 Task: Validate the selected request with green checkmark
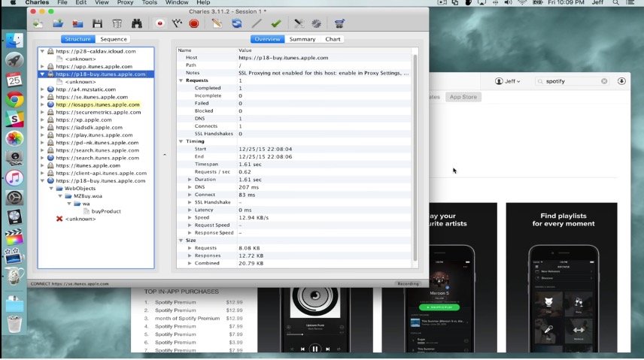(276, 23)
